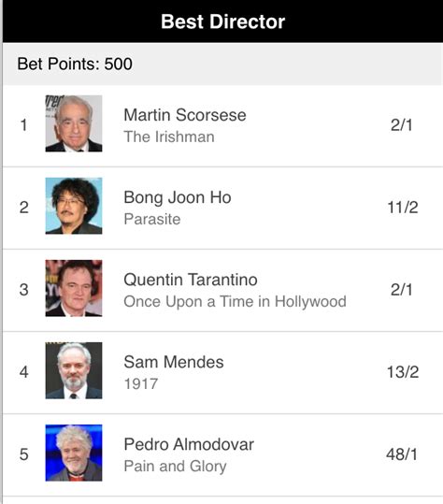Open the photo beside Martin Scorsese's name
443x504 pixels.
pyautogui.click(x=74, y=123)
